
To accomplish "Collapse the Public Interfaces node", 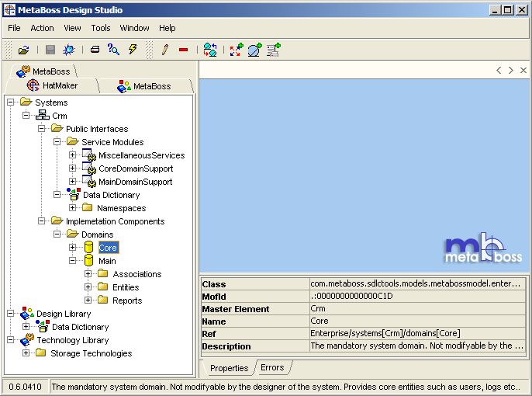I will click(41, 128).
